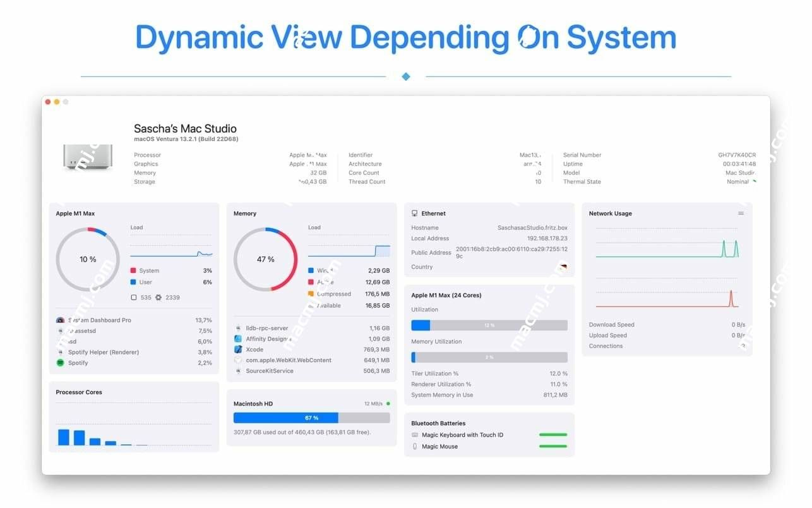Screen dimensions: 812x508
Task: Click the Tiler Utilization % row
Action: pos(489,374)
